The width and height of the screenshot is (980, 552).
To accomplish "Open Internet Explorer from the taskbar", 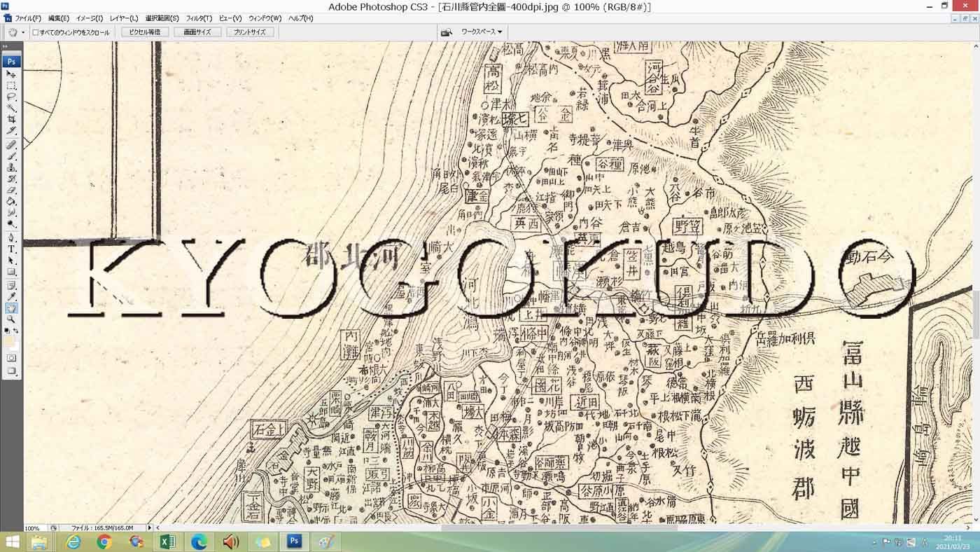I will (72, 542).
